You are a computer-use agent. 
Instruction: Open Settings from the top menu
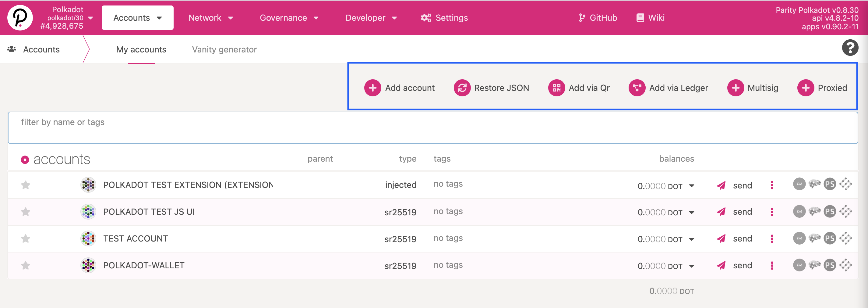point(444,18)
